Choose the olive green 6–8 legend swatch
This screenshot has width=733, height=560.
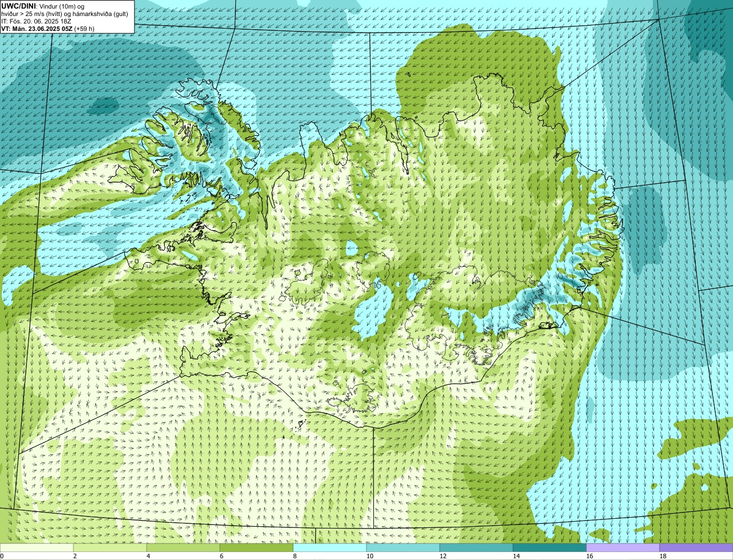(x=257, y=547)
